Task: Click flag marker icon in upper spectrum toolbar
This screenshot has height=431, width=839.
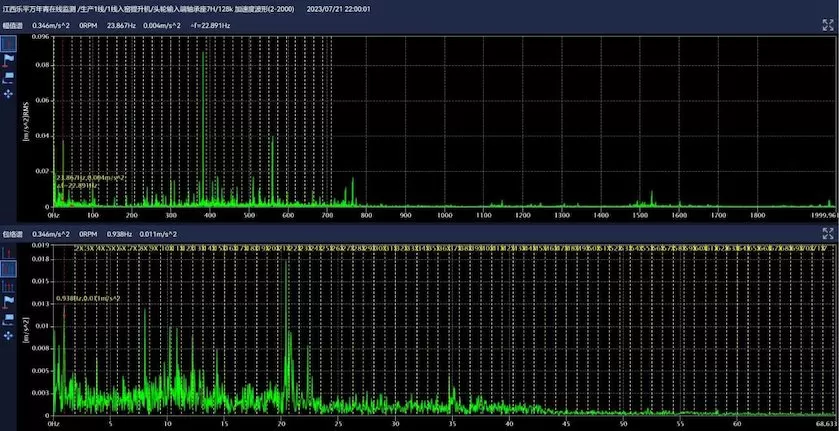Action: pyautogui.click(x=9, y=61)
